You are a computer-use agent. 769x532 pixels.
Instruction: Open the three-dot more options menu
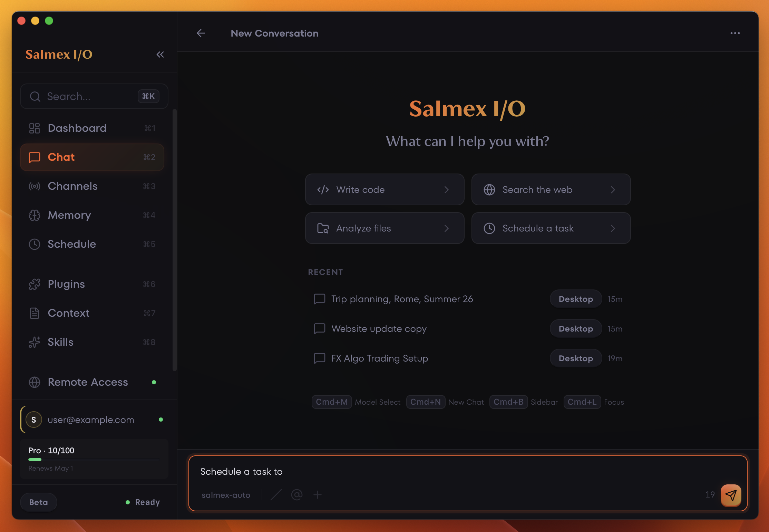[735, 33]
